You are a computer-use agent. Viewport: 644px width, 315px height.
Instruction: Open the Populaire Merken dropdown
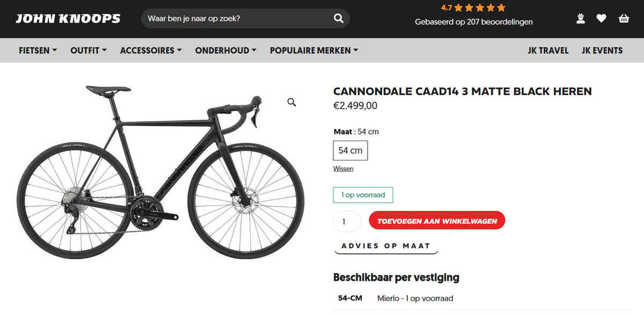pyautogui.click(x=314, y=50)
